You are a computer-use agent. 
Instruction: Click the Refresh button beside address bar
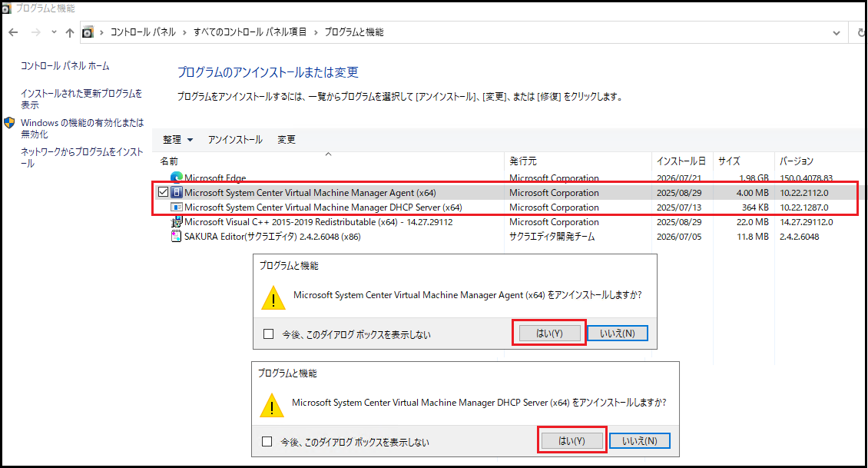[x=861, y=33]
